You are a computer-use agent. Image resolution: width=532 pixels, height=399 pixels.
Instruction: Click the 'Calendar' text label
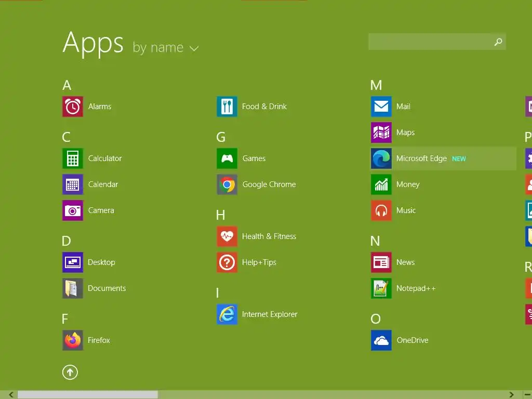pos(103,184)
